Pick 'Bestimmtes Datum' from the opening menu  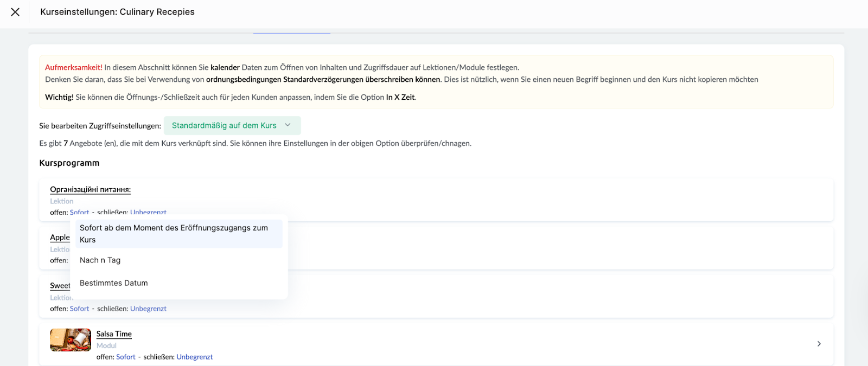pos(114,283)
